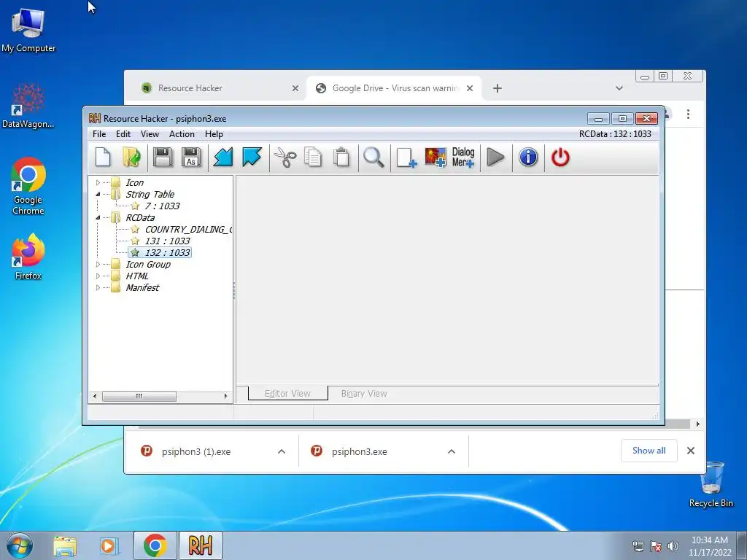
Task: Click the up-right blue arrow icon
Action: click(252, 157)
